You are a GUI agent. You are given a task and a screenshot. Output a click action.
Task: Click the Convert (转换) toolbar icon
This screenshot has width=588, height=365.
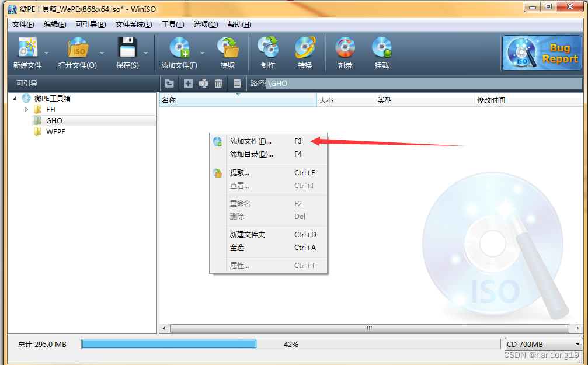tap(305, 48)
